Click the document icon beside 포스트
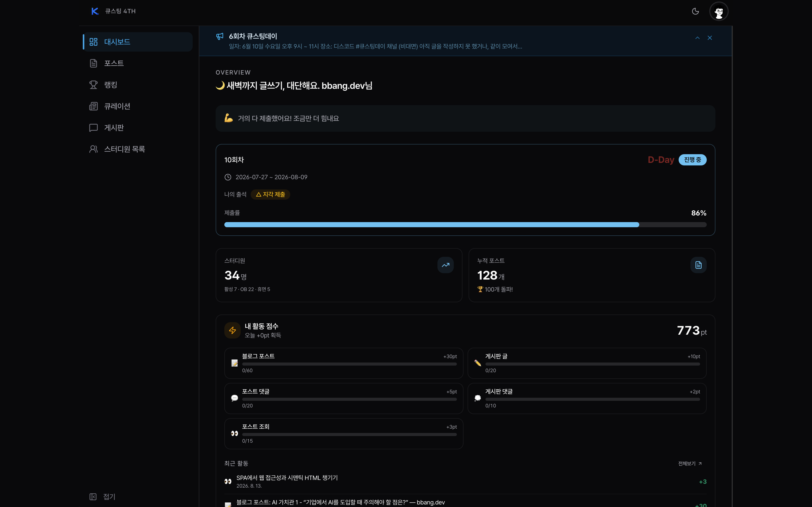The image size is (812, 507). coord(93,63)
